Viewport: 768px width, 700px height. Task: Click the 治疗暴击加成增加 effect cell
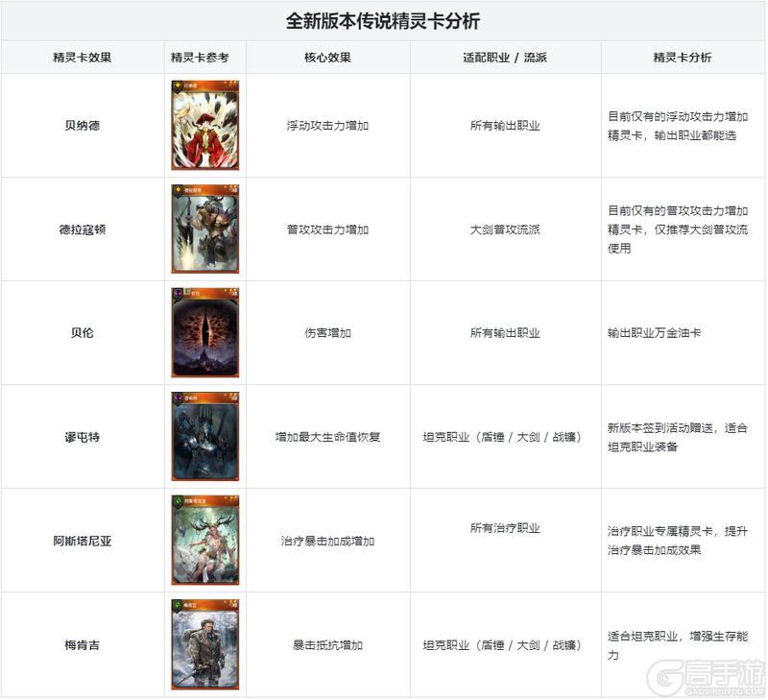pos(327,541)
